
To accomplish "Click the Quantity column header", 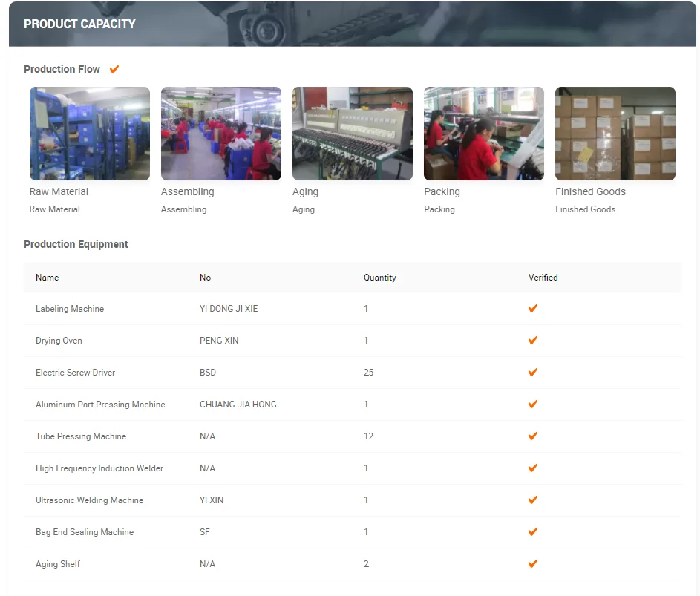I will (380, 278).
